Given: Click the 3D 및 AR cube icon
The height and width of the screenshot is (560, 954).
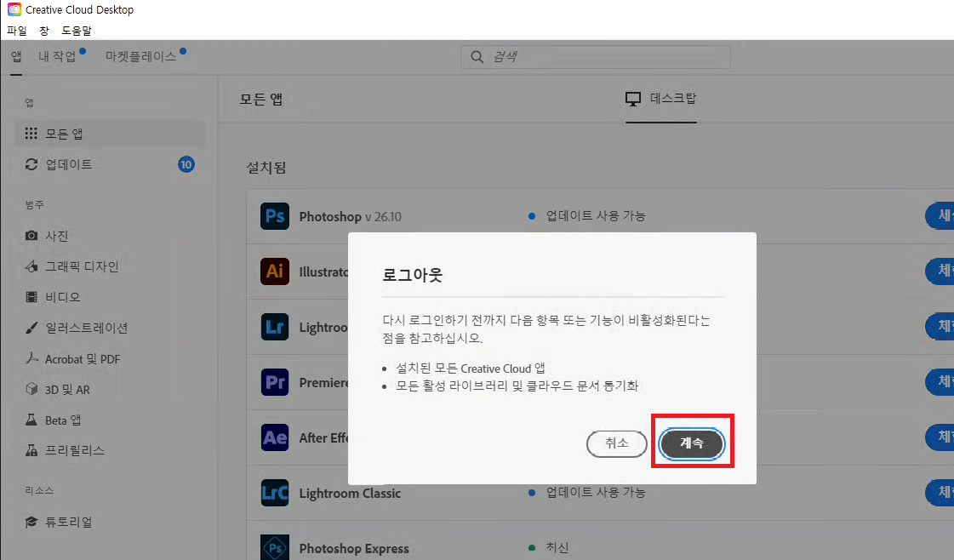Looking at the screenshot, I should (31, 389).
